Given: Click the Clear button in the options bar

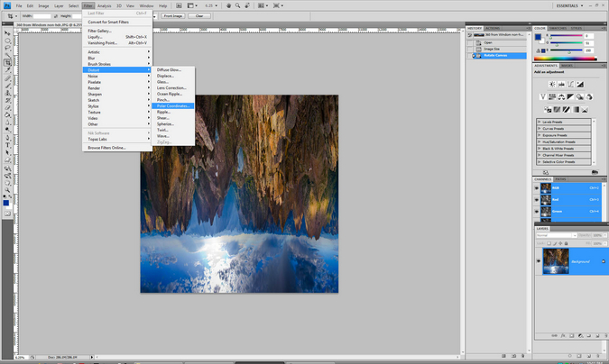Looking at the screenshot, I should [199, 16].
